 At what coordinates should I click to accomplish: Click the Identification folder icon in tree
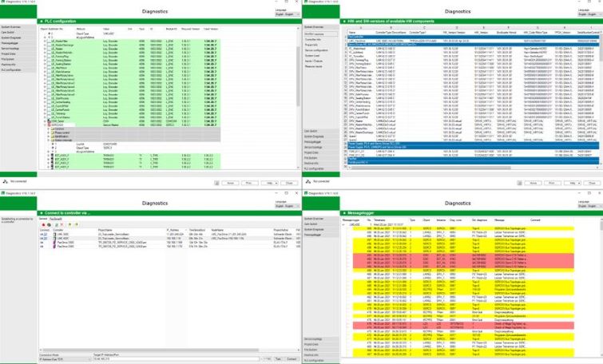[x=53, y=136]
